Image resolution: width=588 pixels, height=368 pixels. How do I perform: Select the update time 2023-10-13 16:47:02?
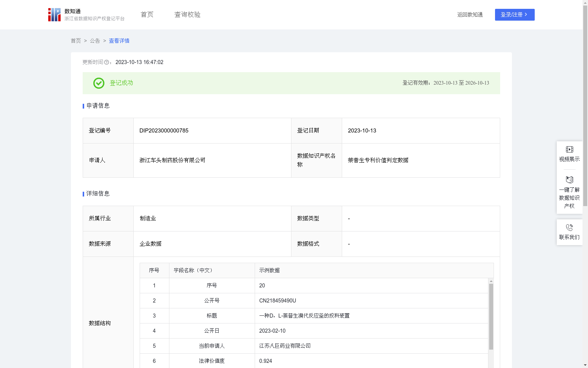coord(139,63)
